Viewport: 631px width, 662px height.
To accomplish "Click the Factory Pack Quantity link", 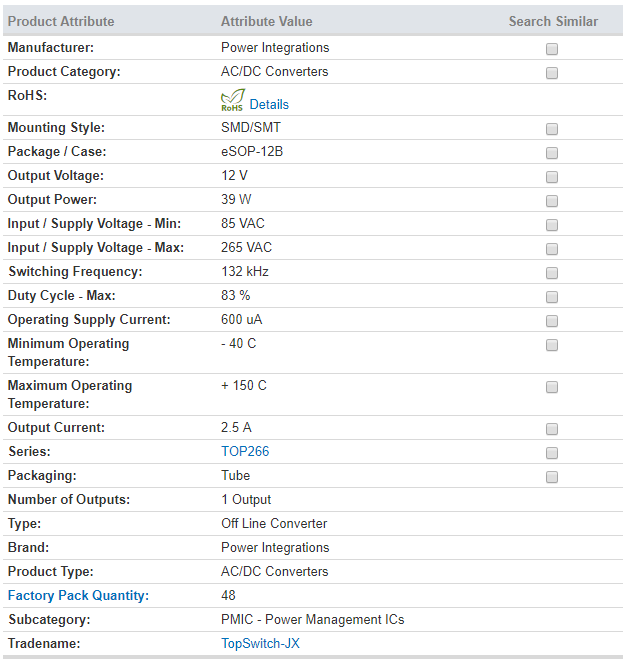I will tap(79, 595).
